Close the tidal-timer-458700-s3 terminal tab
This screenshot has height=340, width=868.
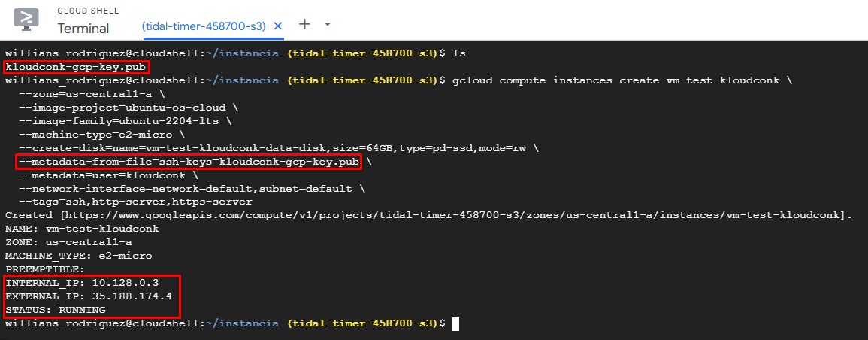click(279, 26)
